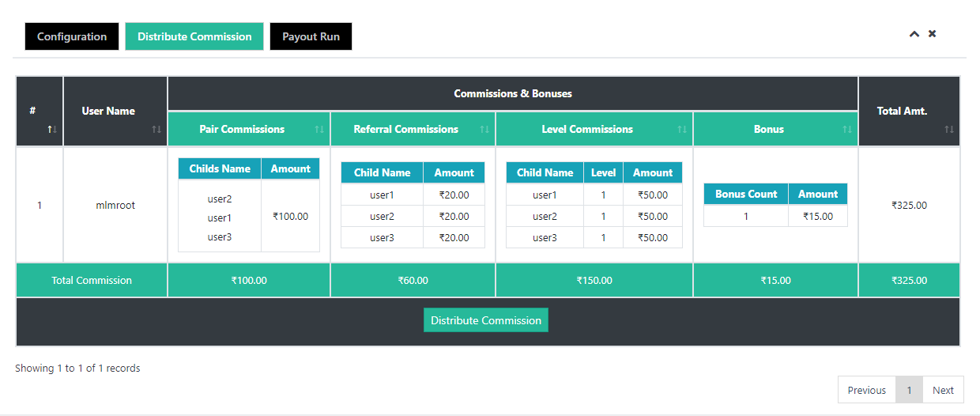Image resolution: width=980 pixels, height=416 pixels.
Task: Go to Next page
Action: click(x=943, y=390)
